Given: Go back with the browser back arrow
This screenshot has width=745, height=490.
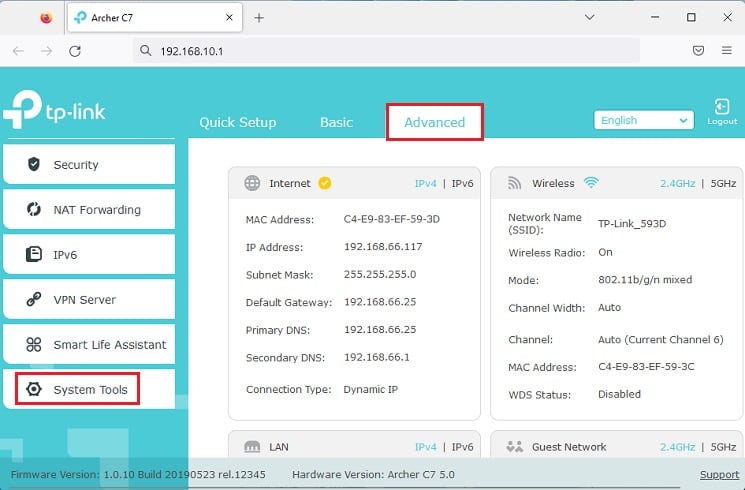Looking at the screenshot, I should pos(18,51).
